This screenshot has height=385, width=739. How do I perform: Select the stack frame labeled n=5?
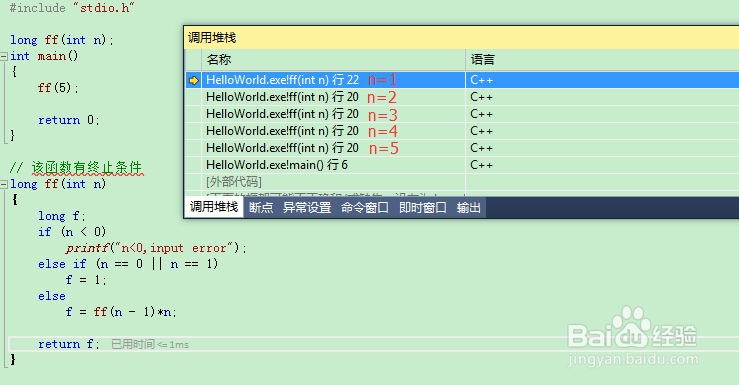coord(462,148)
